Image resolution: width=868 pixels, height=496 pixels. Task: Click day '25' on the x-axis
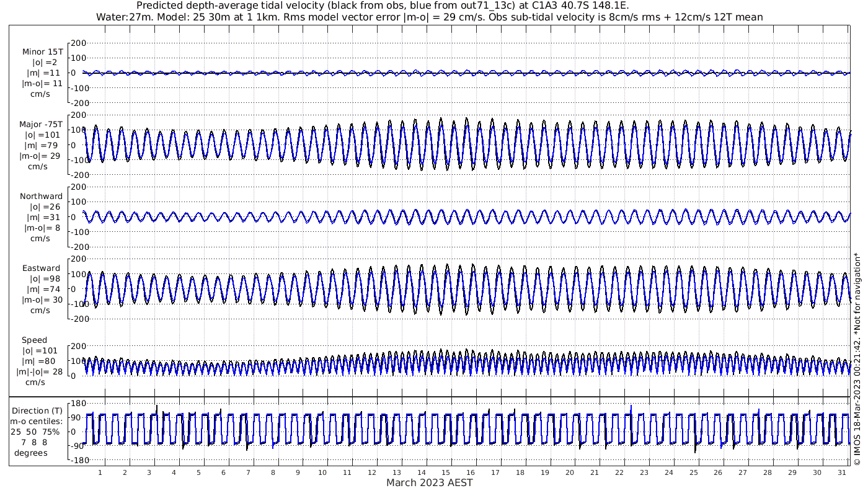tap(693, 472)
